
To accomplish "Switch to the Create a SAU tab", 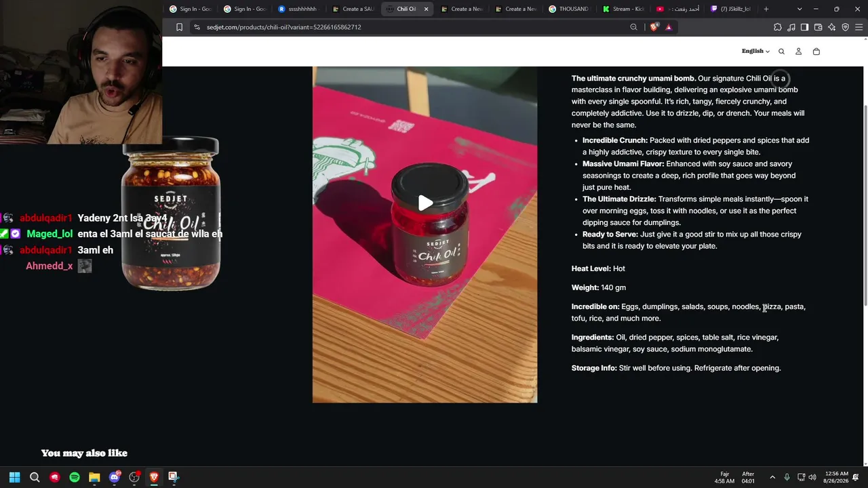I will pos(353,9).
